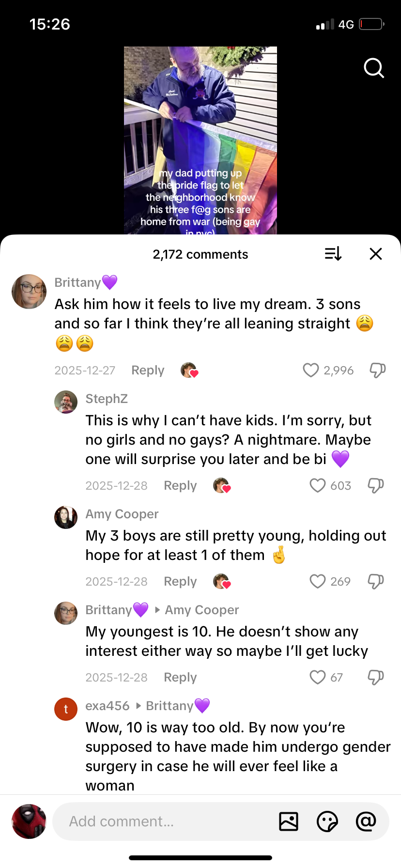Open the search magnifier icon
401x868 pixels.
click(374, 68)
